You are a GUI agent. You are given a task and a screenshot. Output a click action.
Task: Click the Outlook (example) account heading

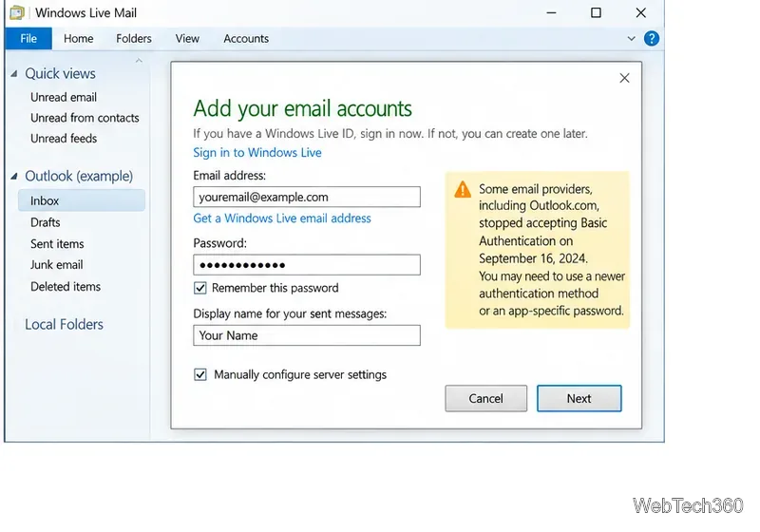coord(79,176)
